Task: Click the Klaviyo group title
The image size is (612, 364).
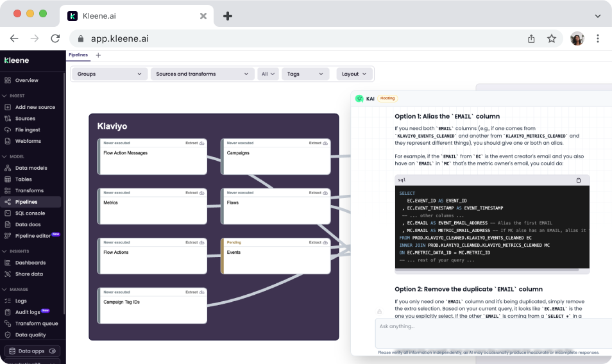Action: tap(112, 126)
